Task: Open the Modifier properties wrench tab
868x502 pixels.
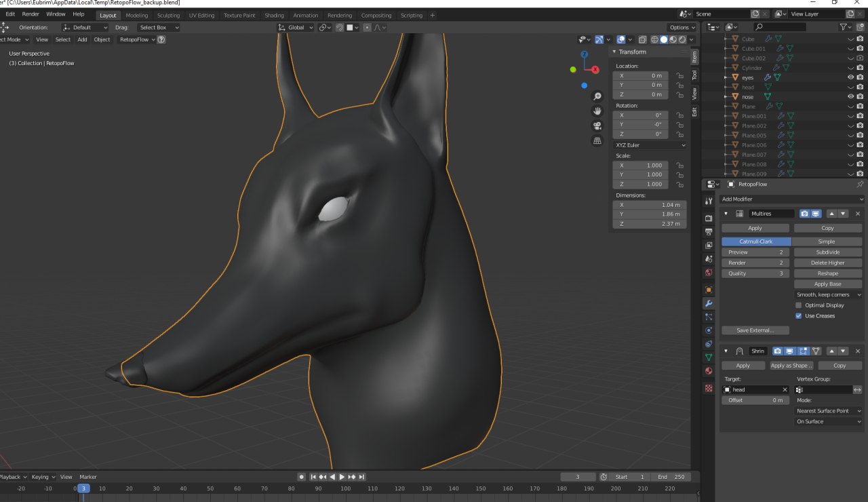Action: tap(709, 303)
